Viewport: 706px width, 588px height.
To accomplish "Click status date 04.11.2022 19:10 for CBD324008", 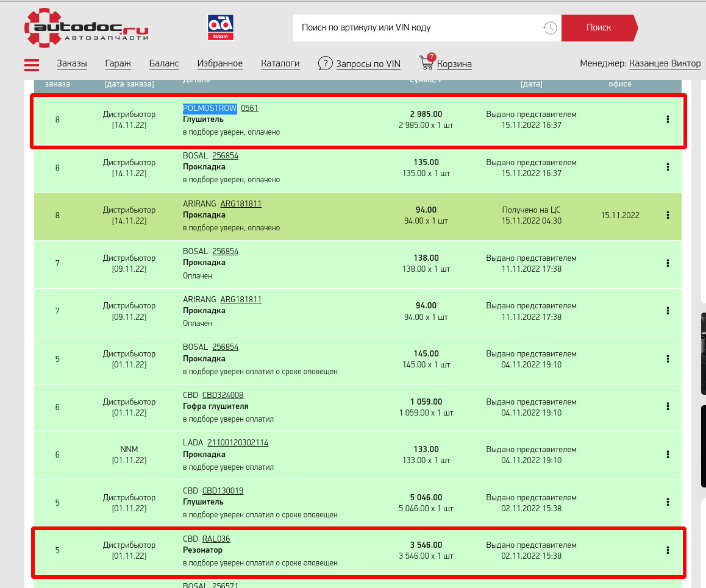I will (531, 413).
